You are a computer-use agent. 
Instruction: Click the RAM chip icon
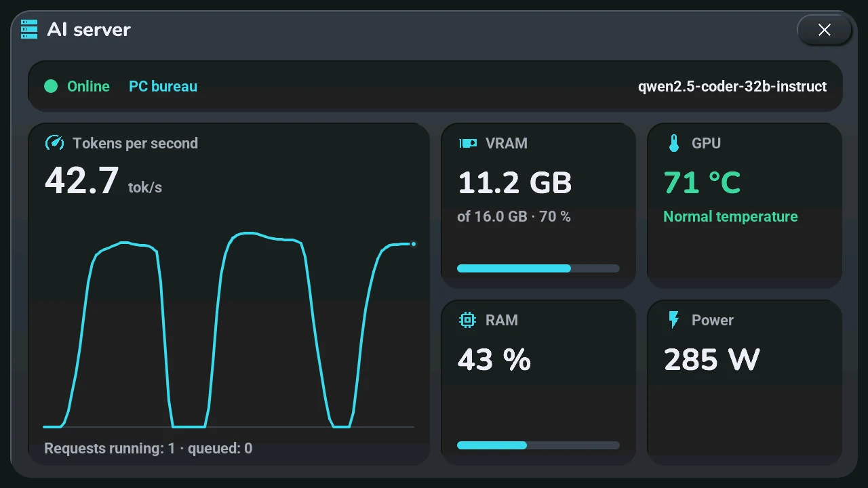coord(467,320)
